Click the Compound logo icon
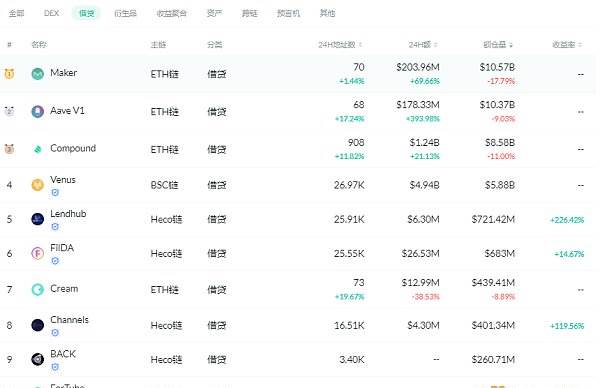The width and height of the screenshot is (600, 388). 38,149
